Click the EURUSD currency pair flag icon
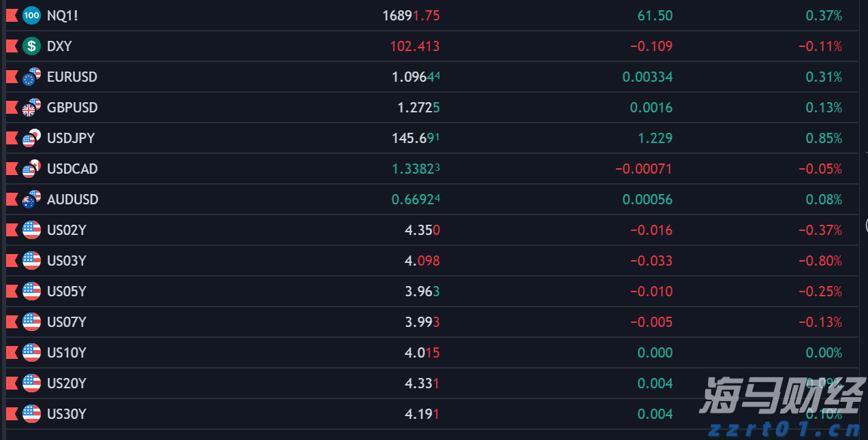Viewport: 868px width, 440px height. pyautogui.click(x=31, y=77)
